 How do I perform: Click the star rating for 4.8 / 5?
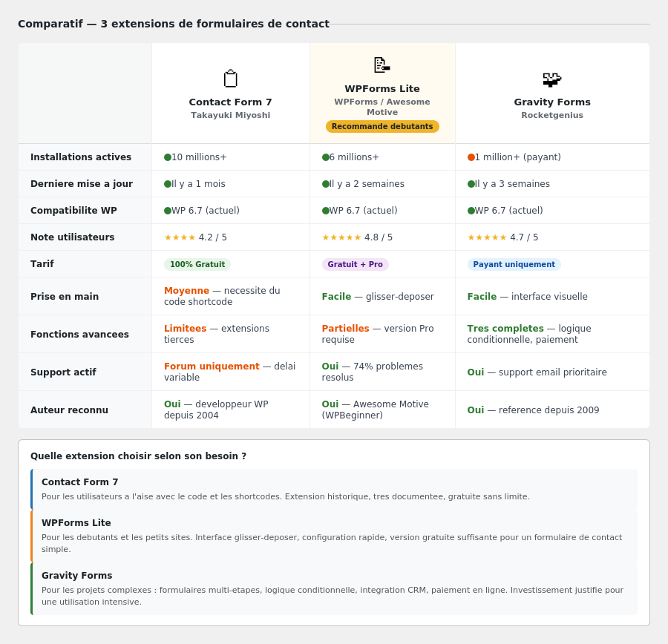tap(341, 237)
